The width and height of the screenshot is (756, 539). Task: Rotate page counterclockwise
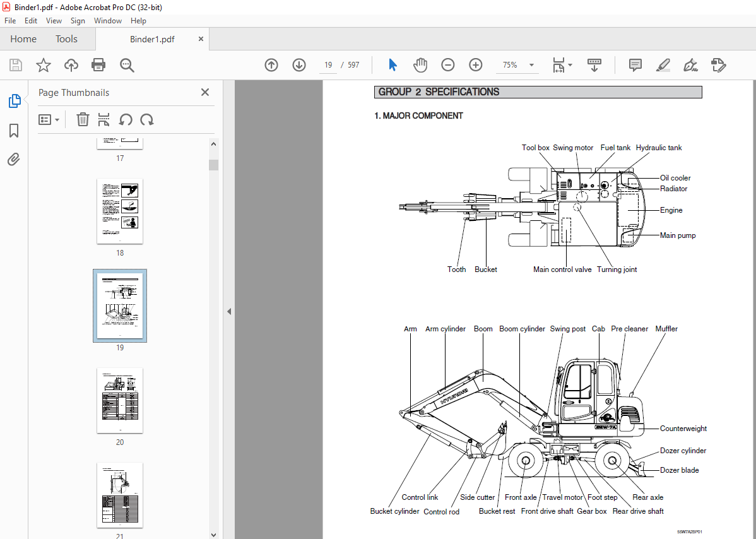(x=126, y=119)
